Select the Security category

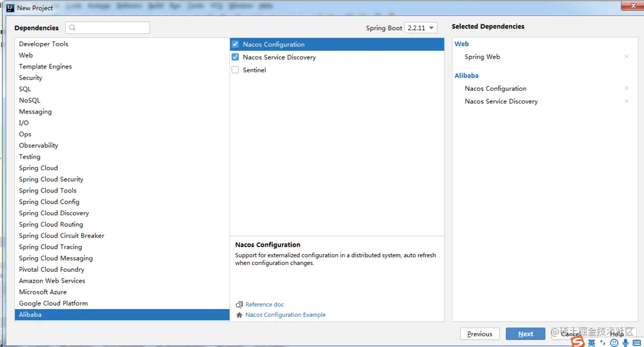[122, 78]
